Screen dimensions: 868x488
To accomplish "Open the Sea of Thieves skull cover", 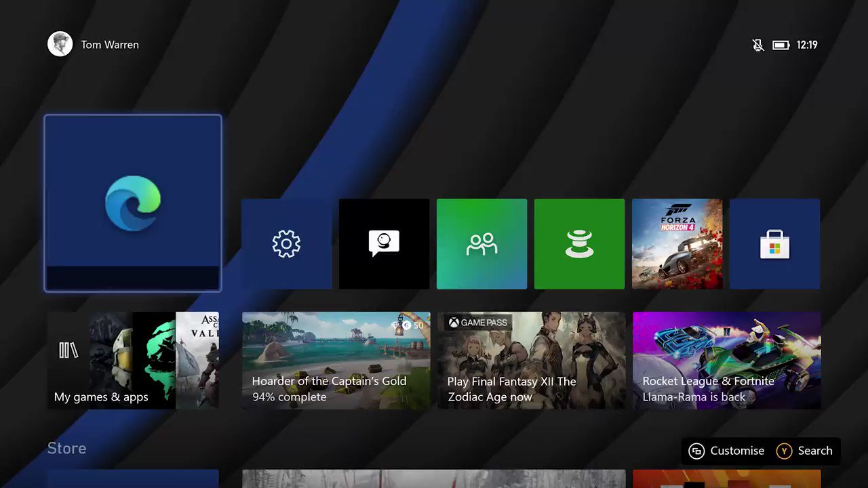I will (155, 361).
